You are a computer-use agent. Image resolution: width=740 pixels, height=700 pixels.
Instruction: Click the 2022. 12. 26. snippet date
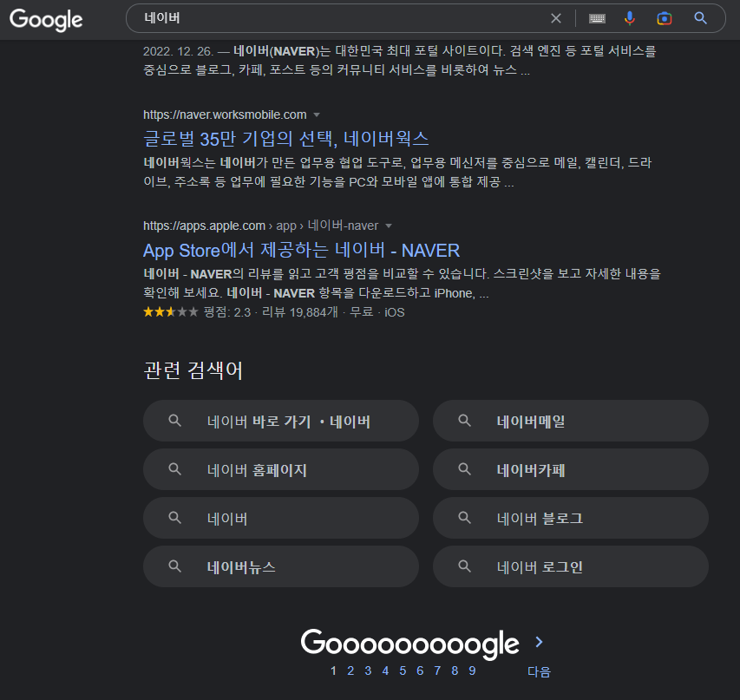(x=179, y=51)
